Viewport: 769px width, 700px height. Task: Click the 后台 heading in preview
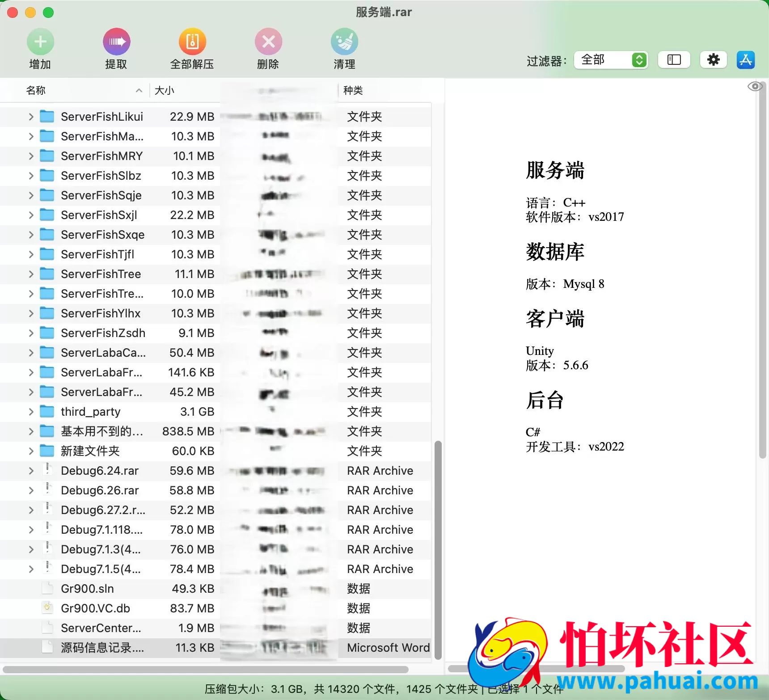pyautogui.click(x=545, y=400)
